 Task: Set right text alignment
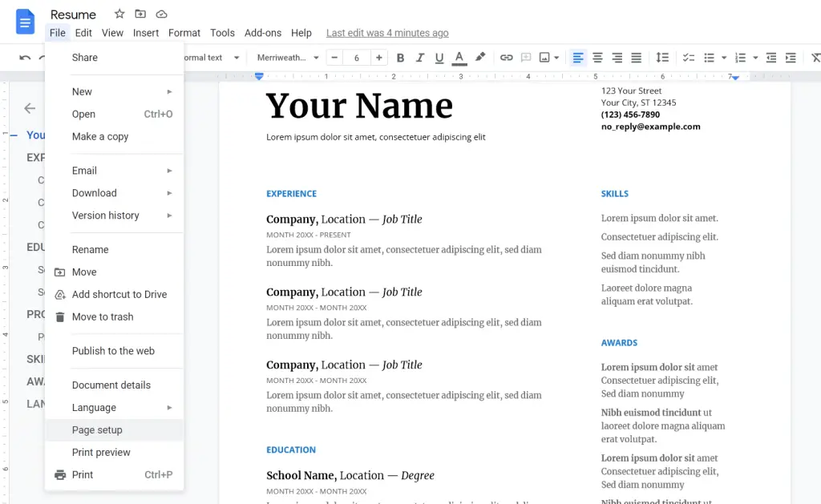click(x=617, y=58)
